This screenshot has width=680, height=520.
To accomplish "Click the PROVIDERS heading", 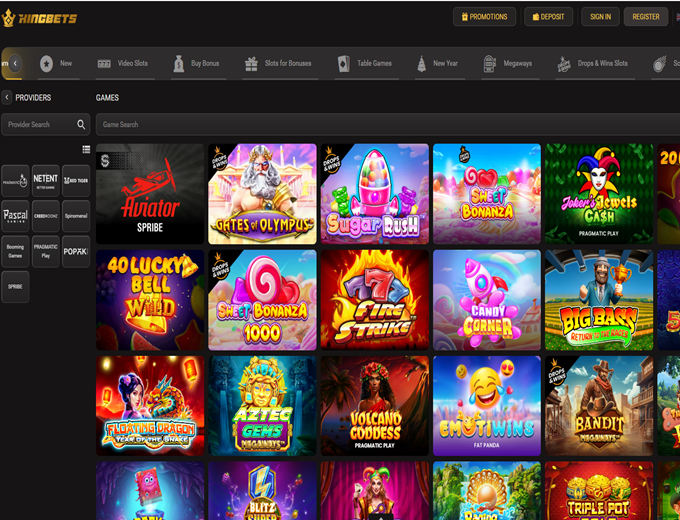I will [x=33, y=98].
